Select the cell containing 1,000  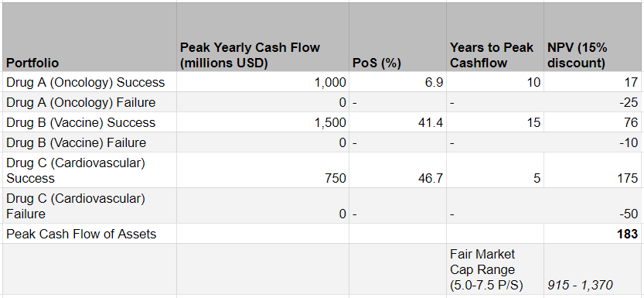263,82
